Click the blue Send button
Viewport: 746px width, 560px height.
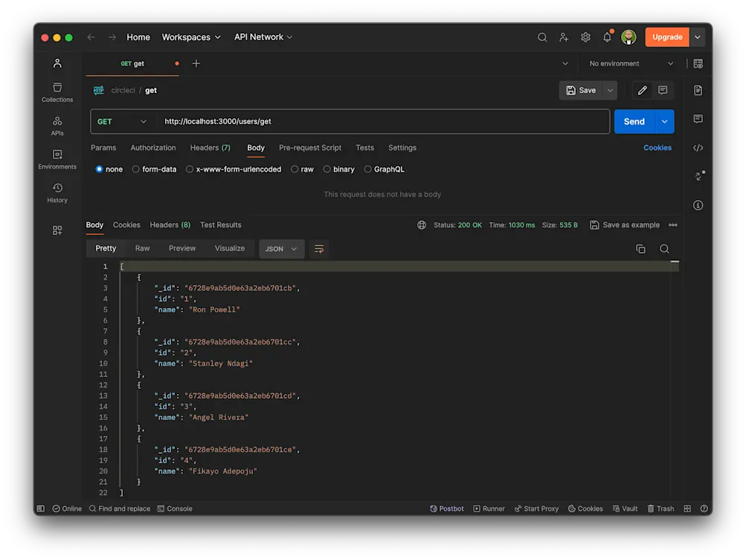pos(634,122)
